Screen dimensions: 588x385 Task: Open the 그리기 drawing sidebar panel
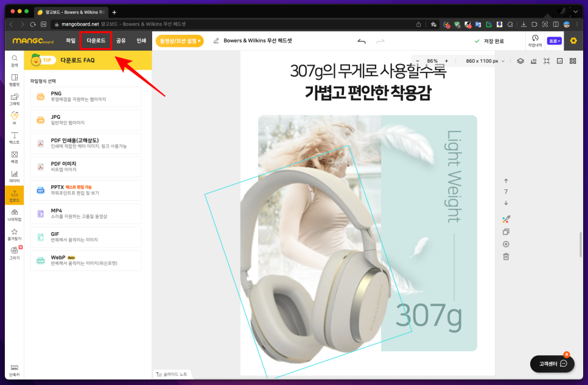coord(14,253)
